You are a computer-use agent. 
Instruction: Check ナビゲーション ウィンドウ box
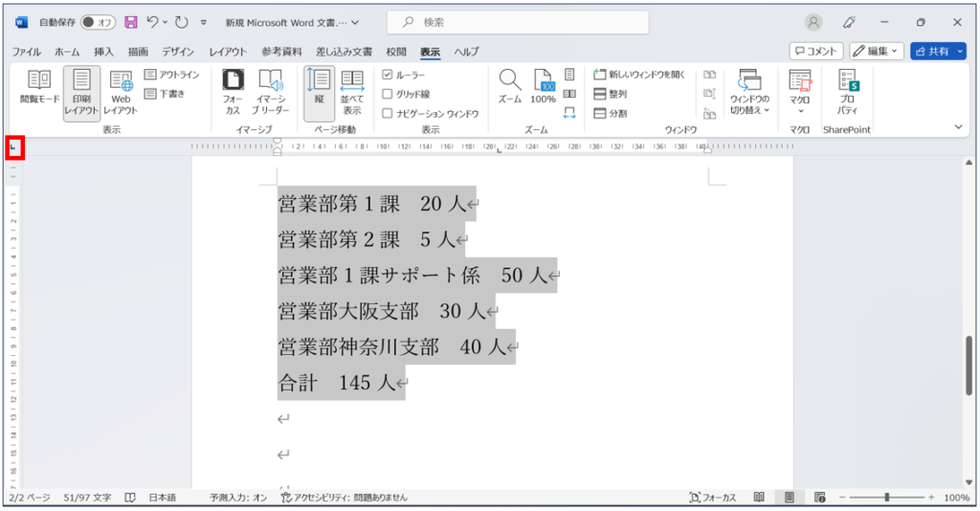388,113
